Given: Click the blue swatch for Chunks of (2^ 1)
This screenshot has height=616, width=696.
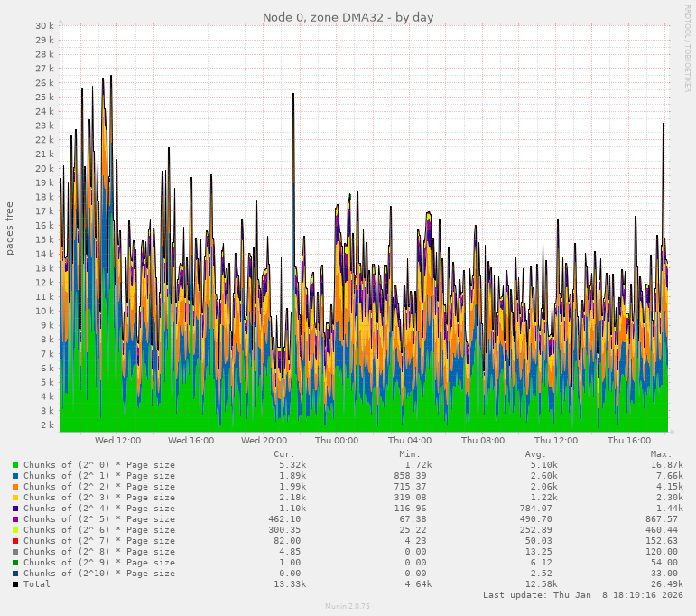Looking at the screenshot, I should [x=15, y=476].
